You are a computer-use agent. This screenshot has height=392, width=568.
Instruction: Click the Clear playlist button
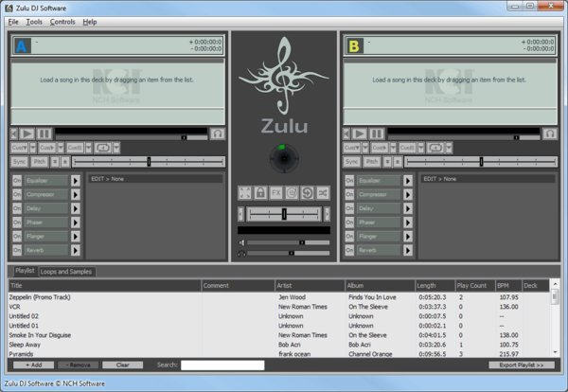[x=122, y=365]
